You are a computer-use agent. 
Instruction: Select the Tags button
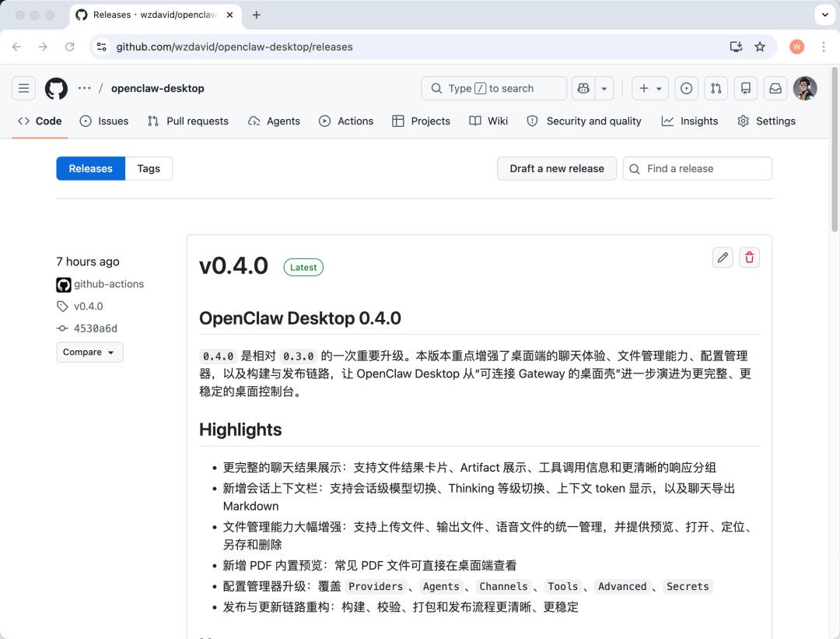(149, 169)
